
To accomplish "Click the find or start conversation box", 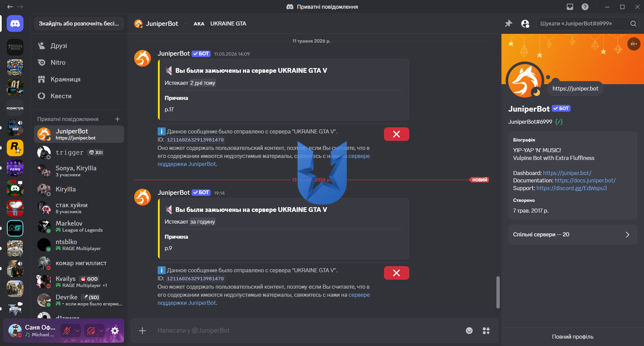I will pyautogui.click(x=79, y=23).
